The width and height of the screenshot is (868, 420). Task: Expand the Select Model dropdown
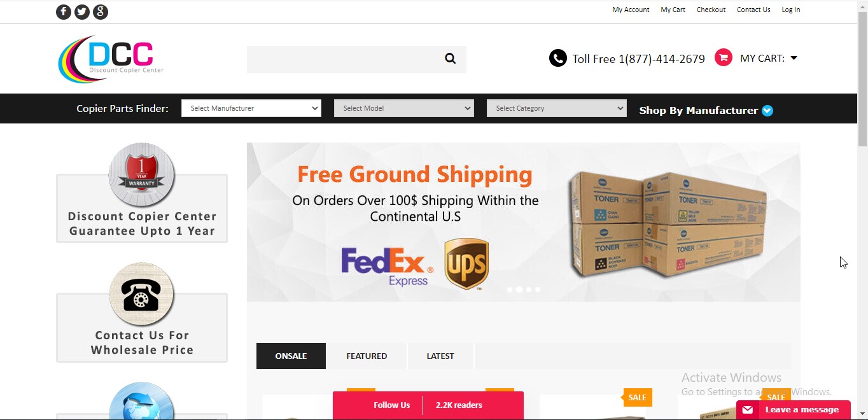point(404,108)
